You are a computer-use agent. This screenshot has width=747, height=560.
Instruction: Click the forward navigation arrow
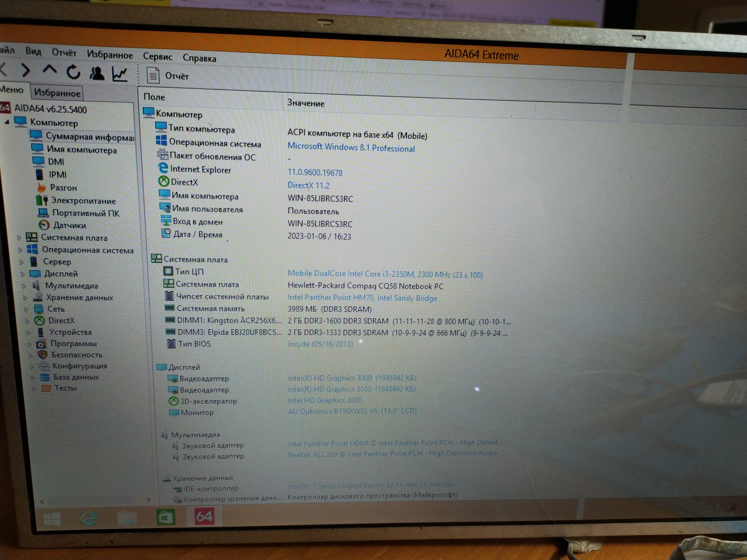pos(26,70)
